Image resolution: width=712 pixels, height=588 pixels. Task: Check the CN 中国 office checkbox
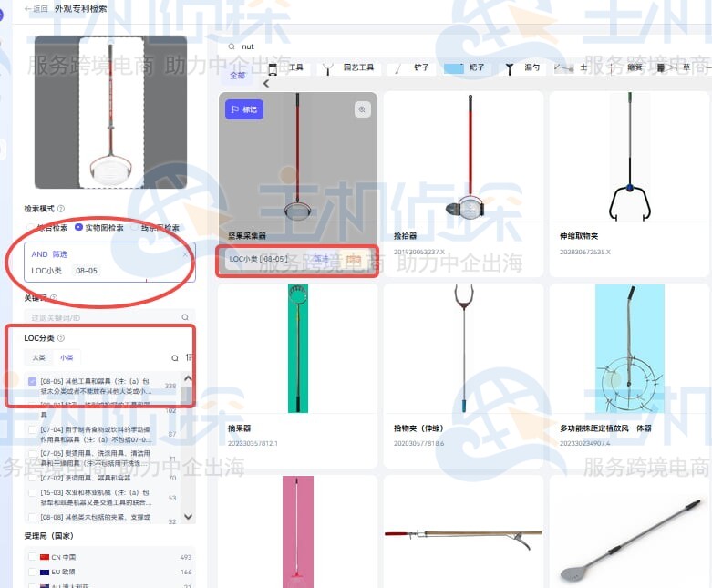pos(32,557)
